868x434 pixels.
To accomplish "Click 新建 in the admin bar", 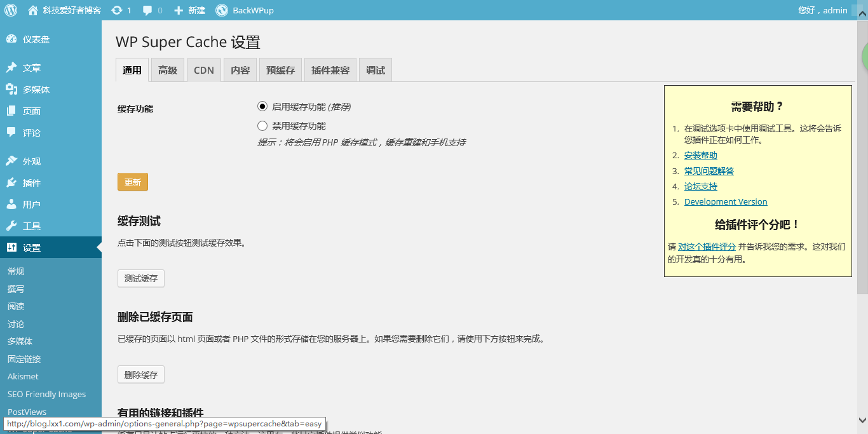I will 197,10.
